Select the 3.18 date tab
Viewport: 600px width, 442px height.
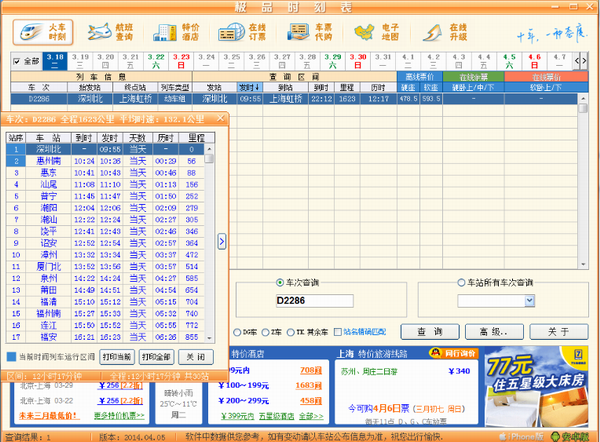pyautogui.click(x=55, y=61)
